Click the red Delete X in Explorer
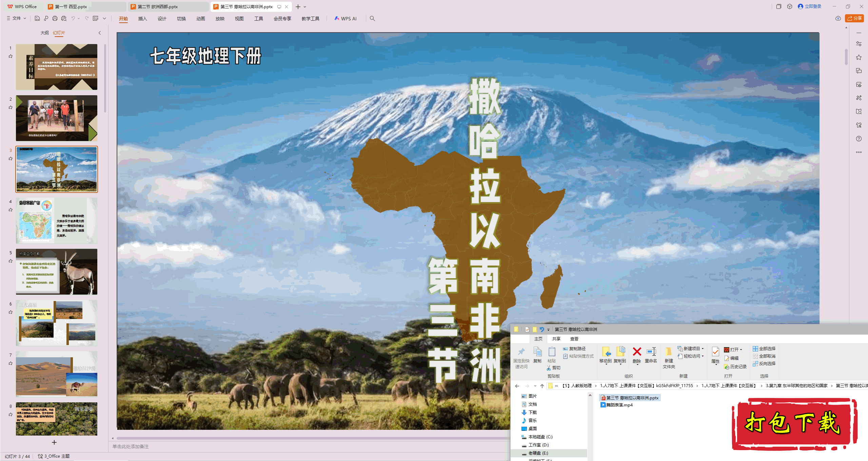This screenshot has height=461, width=868. tap(637, 352)
